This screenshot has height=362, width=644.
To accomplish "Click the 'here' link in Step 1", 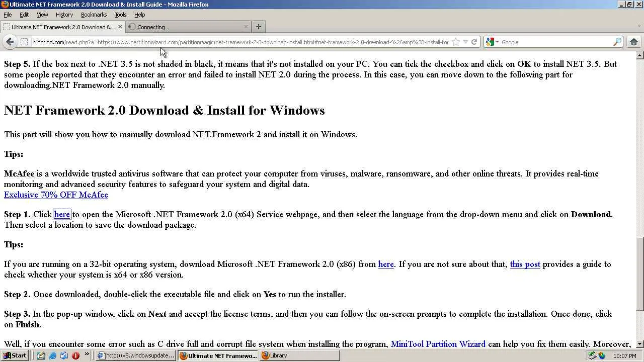I will coord(62,214).
